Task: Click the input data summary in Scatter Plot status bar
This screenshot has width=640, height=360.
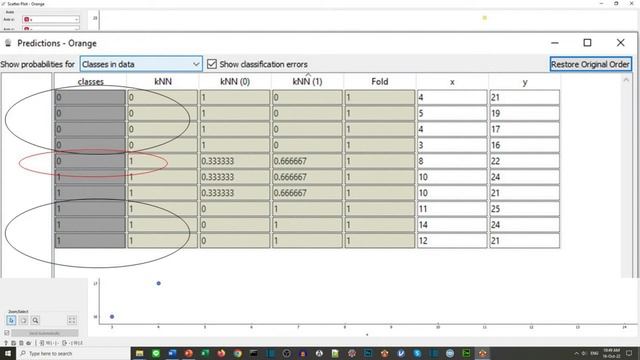Action: pyautogui.click(x=49, y=343)
